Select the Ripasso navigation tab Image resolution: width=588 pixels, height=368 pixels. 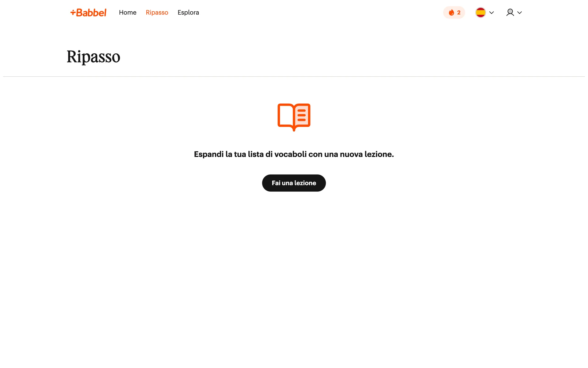[157, 13]
